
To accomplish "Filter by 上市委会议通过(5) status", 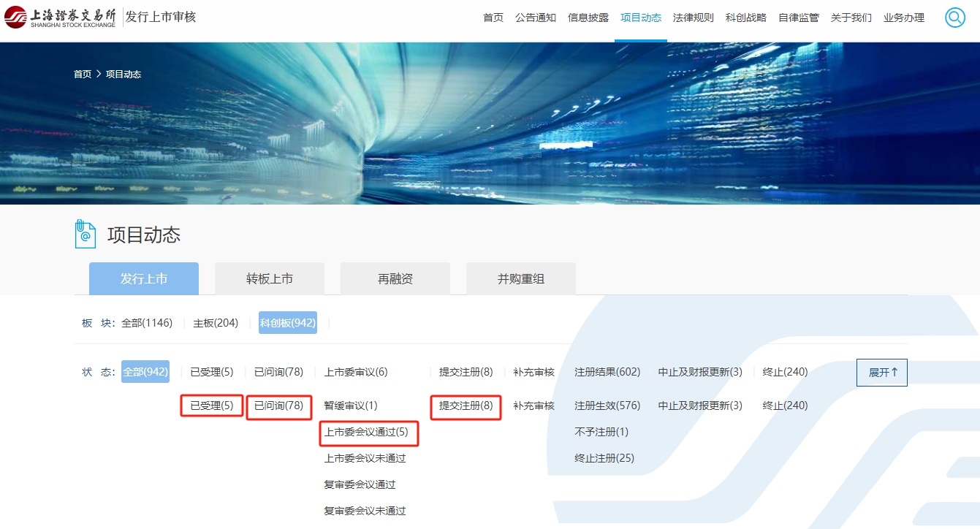I will [x=366, y=432].
